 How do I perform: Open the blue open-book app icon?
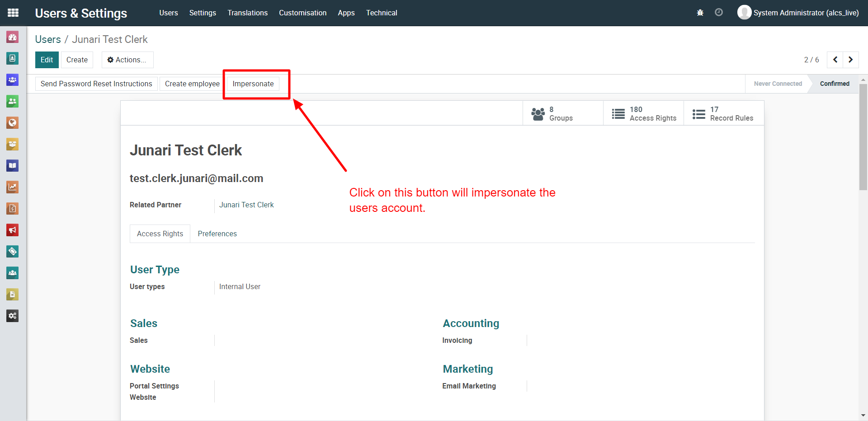pos(13,166)
